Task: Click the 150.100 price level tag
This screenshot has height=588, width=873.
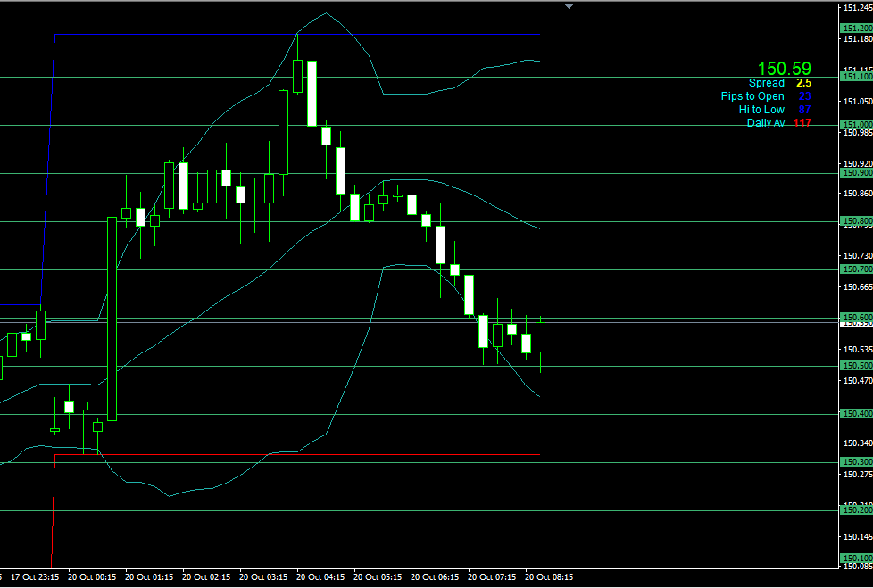Action: tap(856, 559)
